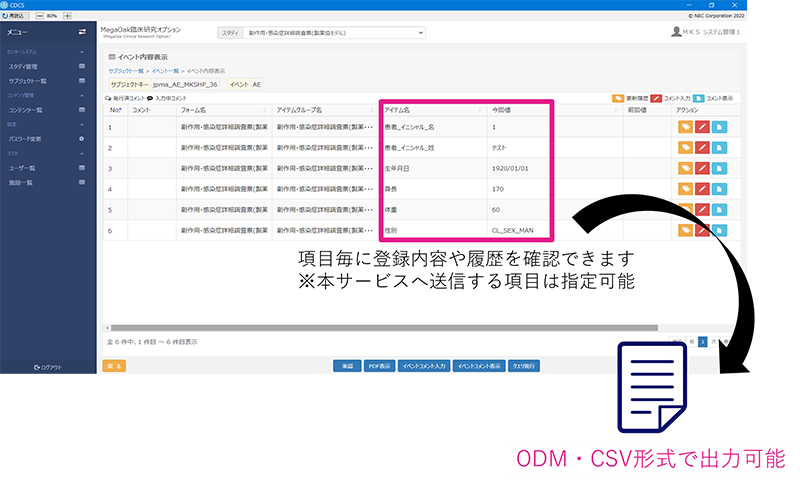Collapse the マスタ sidebar section
Image resolution: width=800 pixels, height=486 pixels.
(82, 153)
